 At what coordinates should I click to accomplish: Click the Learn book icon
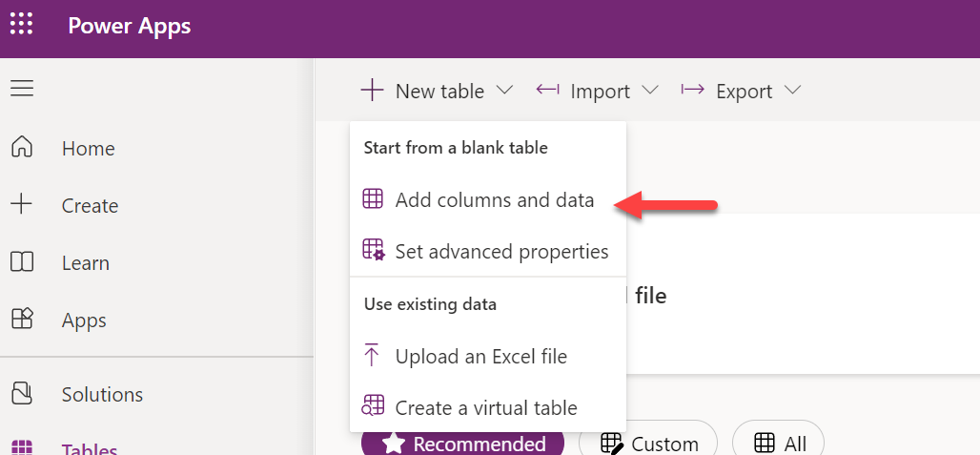click(22, 262)
